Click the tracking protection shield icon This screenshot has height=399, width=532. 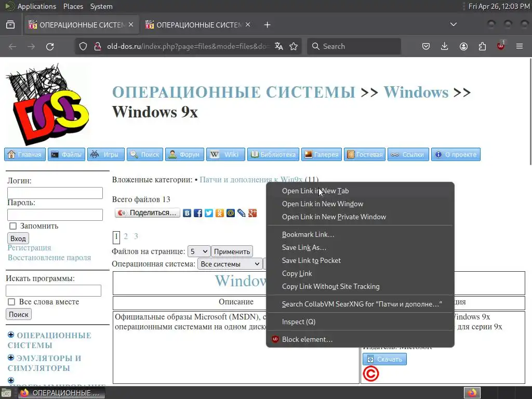(x=83, y=46)
